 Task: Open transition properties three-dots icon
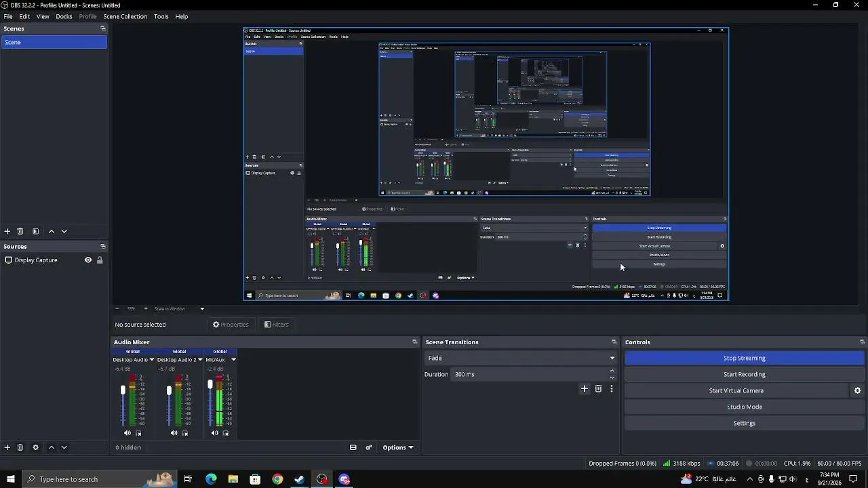[611, 389]
